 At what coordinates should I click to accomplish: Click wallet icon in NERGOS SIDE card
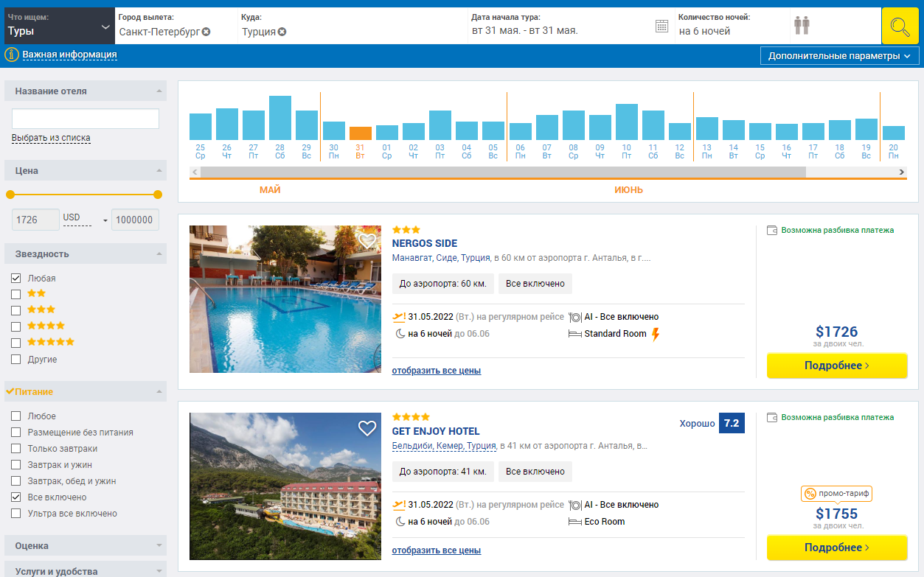click(x=772, y=230)
